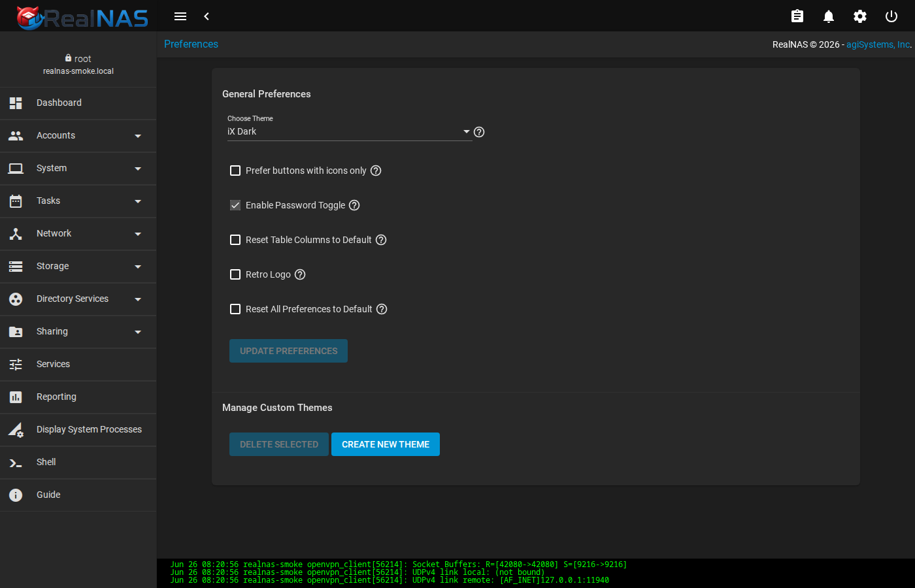
Task: Click the Tasks calendar icon
Action: pos(16,201)
